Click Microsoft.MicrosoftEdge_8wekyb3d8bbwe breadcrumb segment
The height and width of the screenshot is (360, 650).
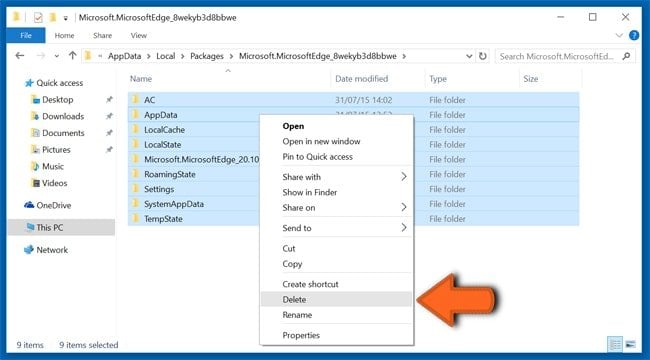click(318, 56)
